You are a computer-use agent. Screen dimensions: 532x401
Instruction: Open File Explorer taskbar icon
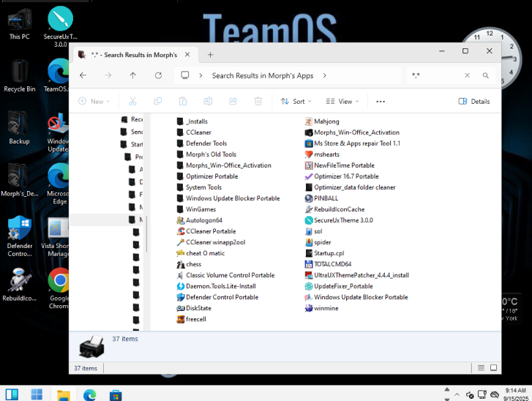(x=64, y=395)
